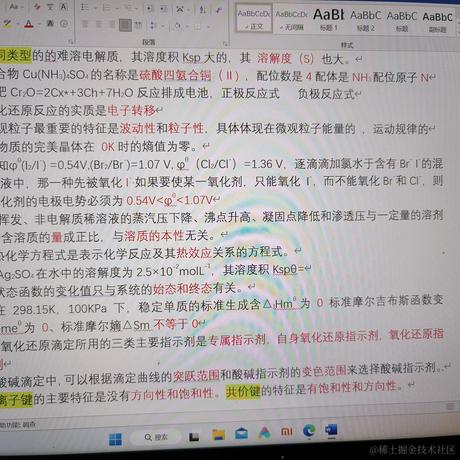Open the Windows Start menu
The height and width of the screenshot is (460, 460).
pos(115,440)
